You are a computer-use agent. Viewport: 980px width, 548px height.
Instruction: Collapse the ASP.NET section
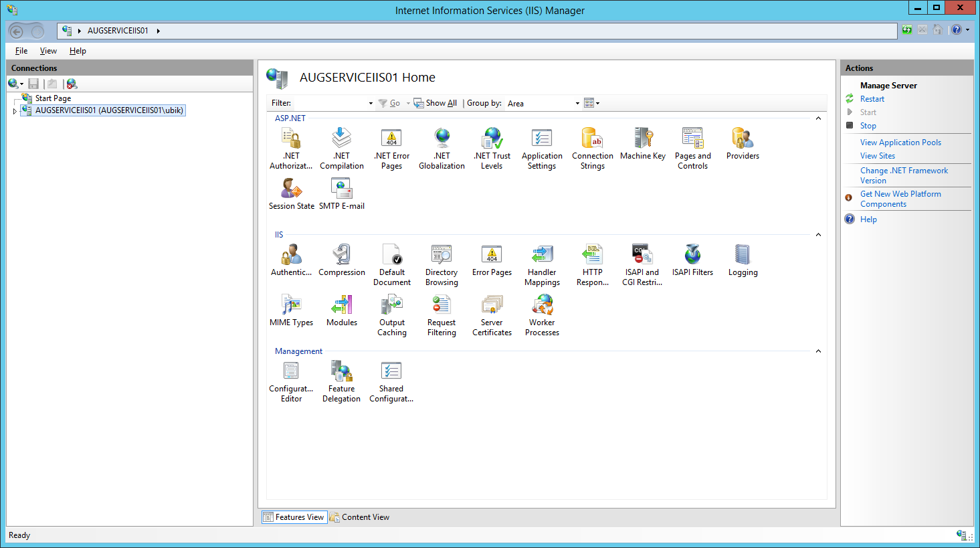(817, 118)
